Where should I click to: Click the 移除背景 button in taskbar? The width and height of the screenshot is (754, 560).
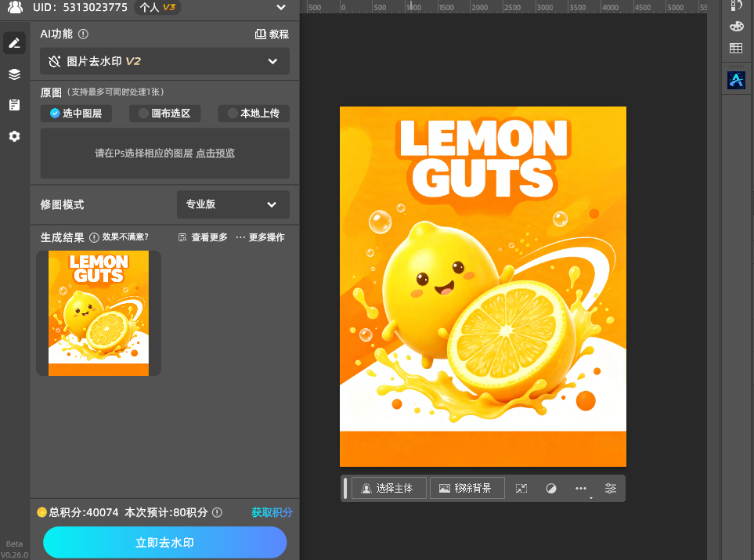[x=467, y=488]
